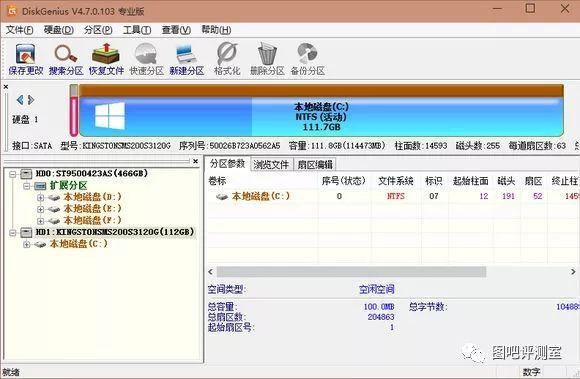Click the 扇区 column header

click(x=533, y=181)
